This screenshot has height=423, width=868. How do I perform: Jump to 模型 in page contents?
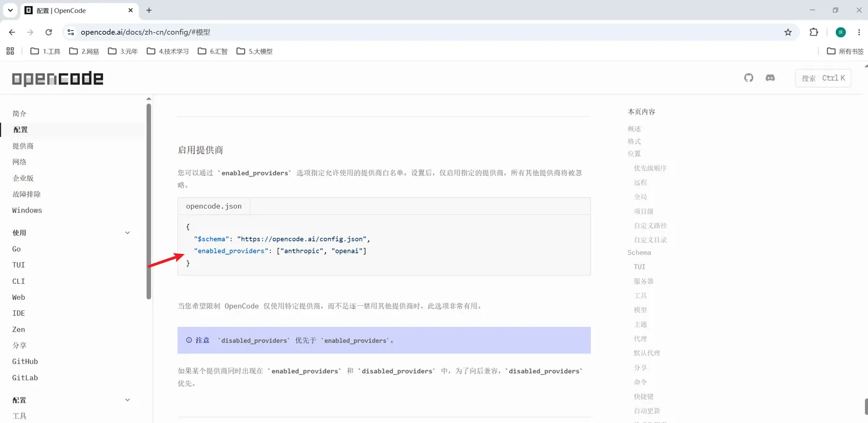[x=640, y=310]
